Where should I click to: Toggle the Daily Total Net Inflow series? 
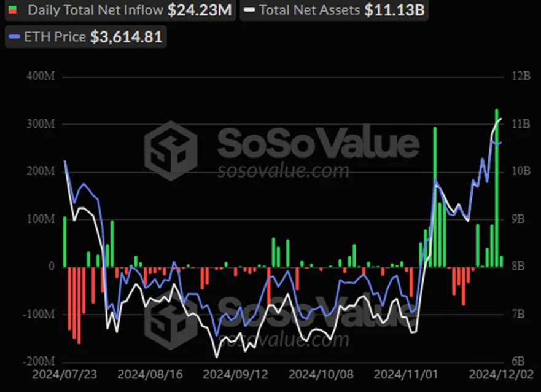120,10
